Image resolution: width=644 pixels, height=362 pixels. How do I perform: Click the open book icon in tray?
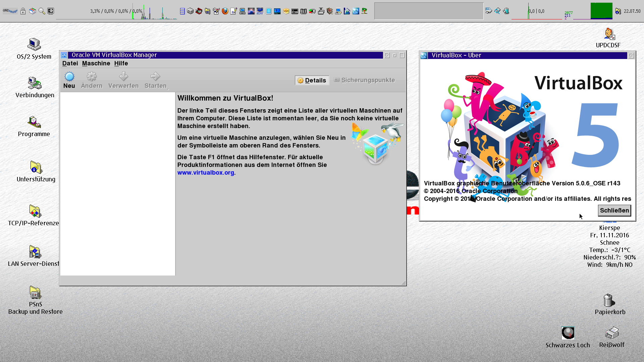(x=304, y=11)
